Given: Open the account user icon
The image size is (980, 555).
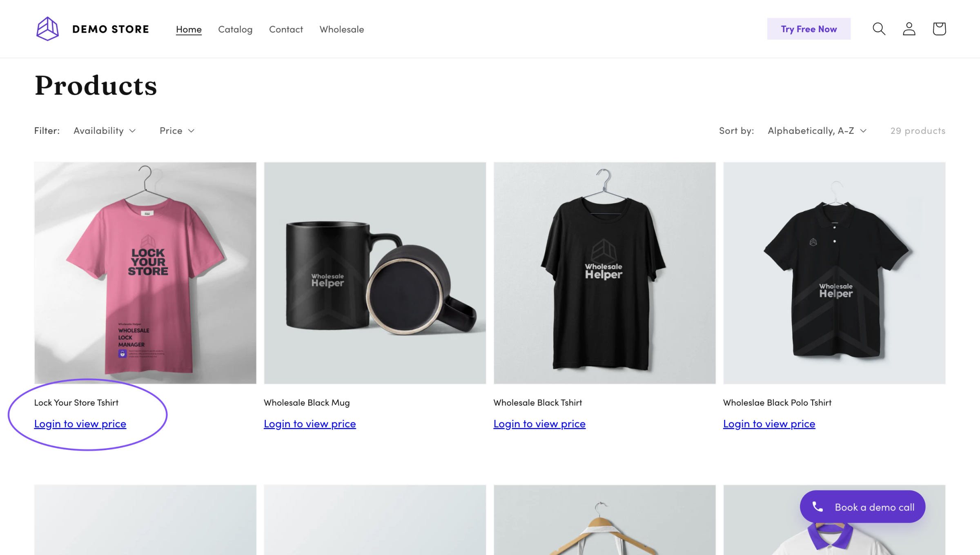Looking at the screenshot, I should [909, 29].
